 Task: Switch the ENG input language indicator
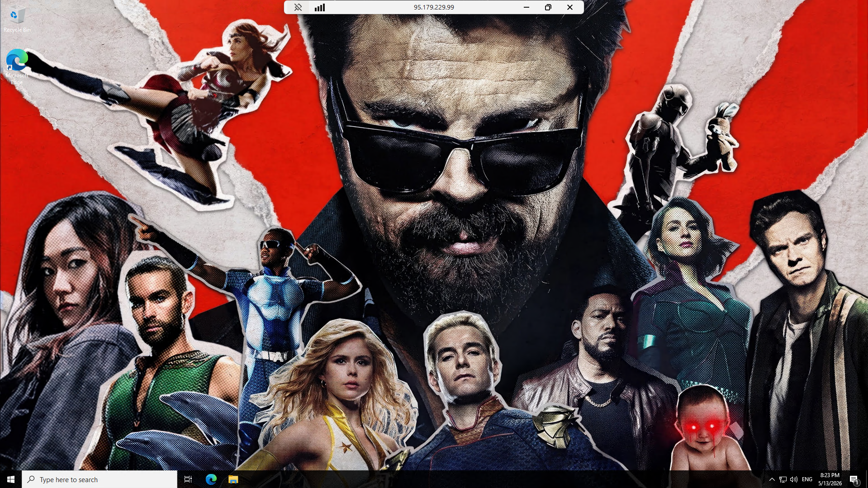pos(807,479)
